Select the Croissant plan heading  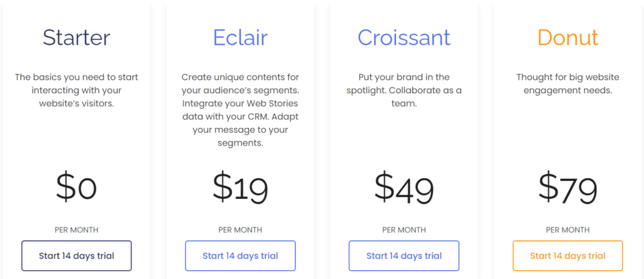pos(404,38)
